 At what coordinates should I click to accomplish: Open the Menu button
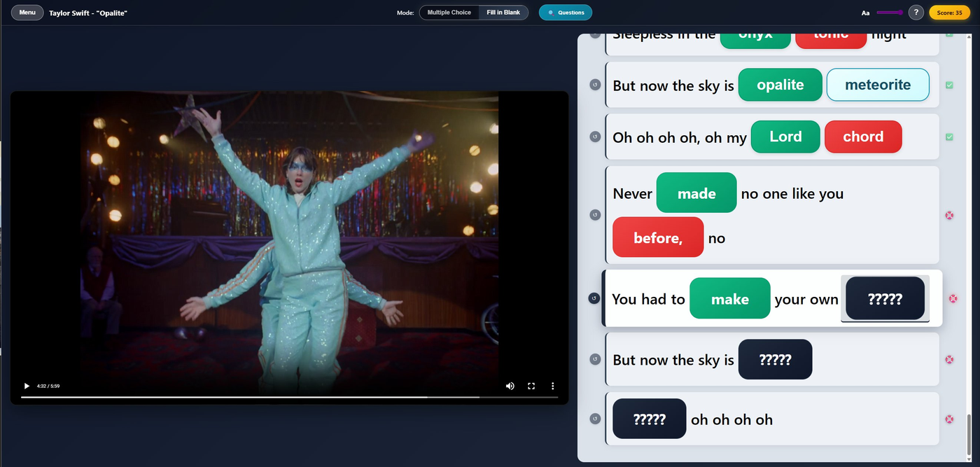27,13
